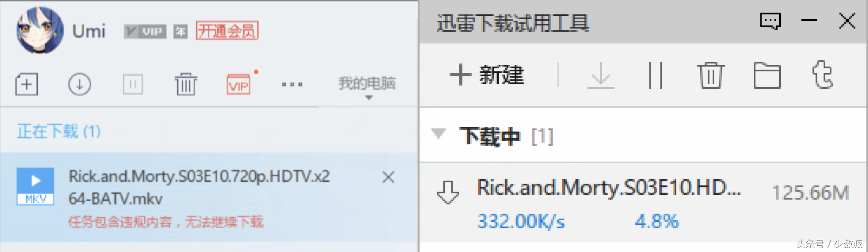Pause task in left toolbar

(x=133, y=84)
